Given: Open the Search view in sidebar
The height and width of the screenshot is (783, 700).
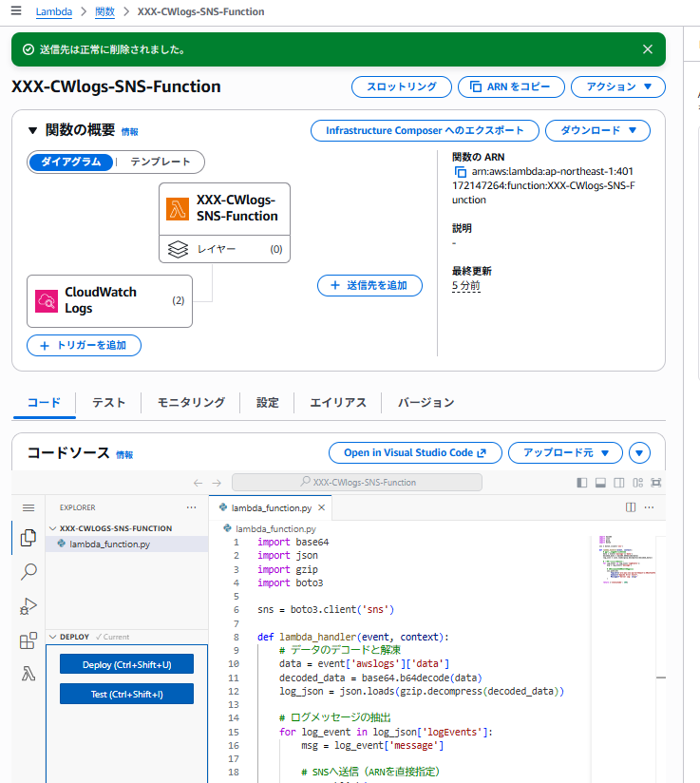Looking at the screenshot, I should [x=28, y=571].
